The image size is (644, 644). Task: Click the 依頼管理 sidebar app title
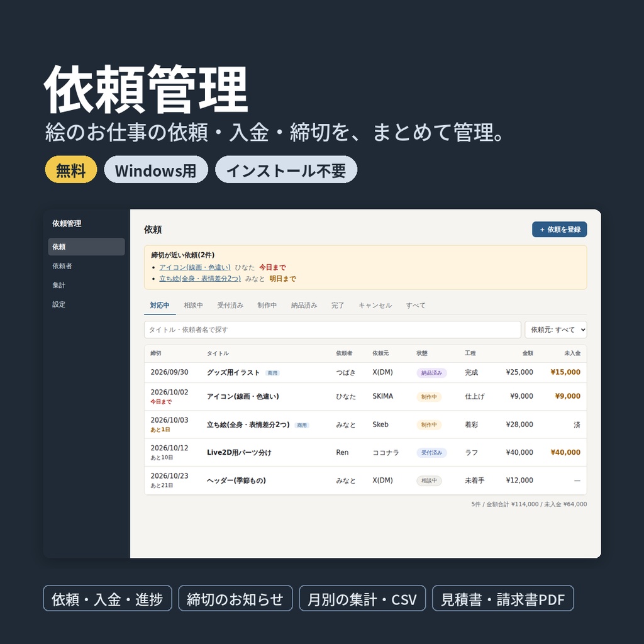pos(67,223)
